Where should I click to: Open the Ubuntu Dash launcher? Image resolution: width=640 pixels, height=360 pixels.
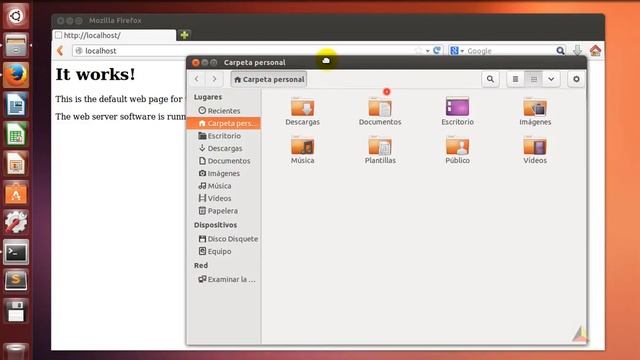[x=16, y=16]
